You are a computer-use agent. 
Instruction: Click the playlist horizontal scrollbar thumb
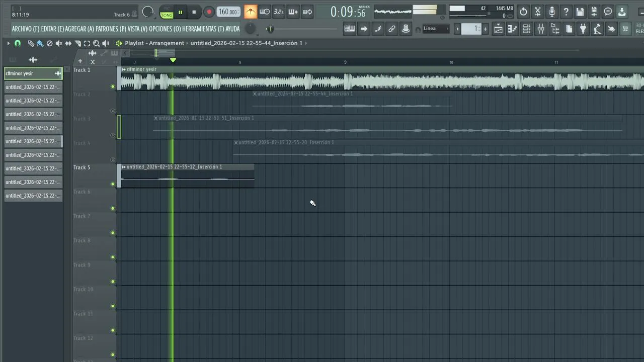(165, 53)
